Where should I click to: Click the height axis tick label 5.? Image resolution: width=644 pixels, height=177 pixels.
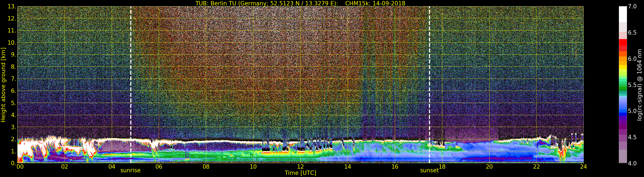(x=13, y=103)
